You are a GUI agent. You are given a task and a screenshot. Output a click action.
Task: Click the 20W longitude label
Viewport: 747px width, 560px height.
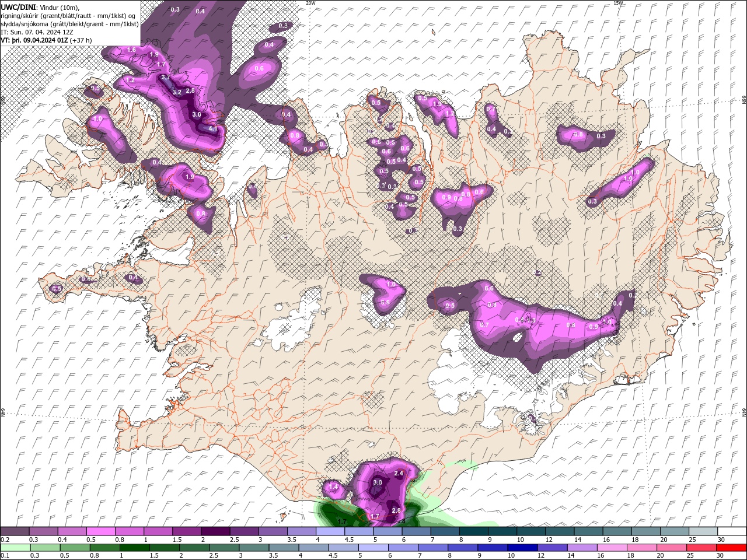point(310,3)
